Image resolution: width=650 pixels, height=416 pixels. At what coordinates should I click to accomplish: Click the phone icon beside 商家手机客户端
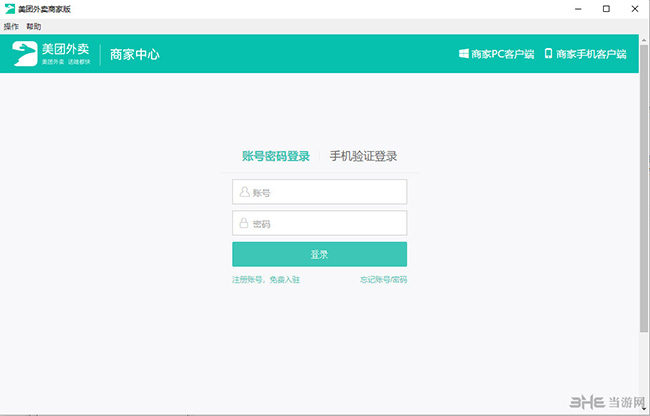point(548,53)
